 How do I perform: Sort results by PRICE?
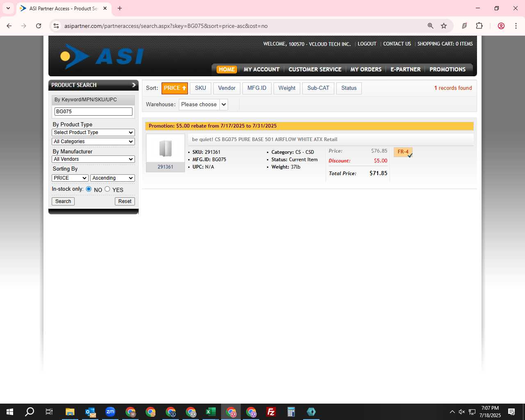[175, 88]
